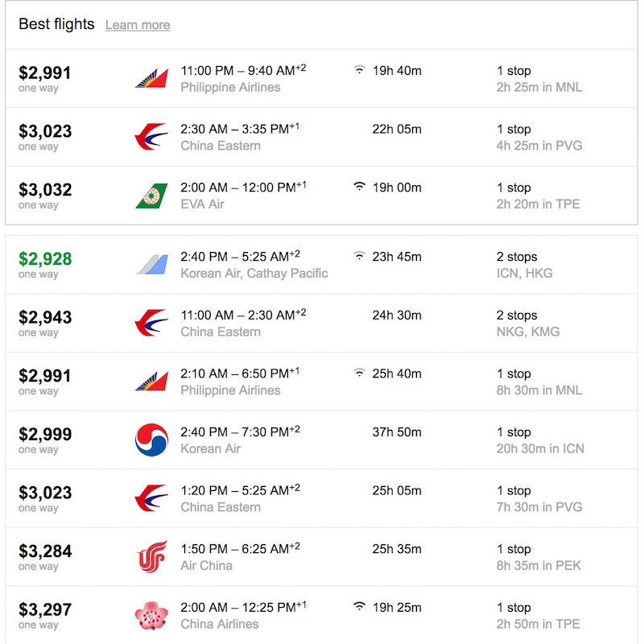Click the Philippine Airlines logo on 11:00 PM flight

(151, 78)
